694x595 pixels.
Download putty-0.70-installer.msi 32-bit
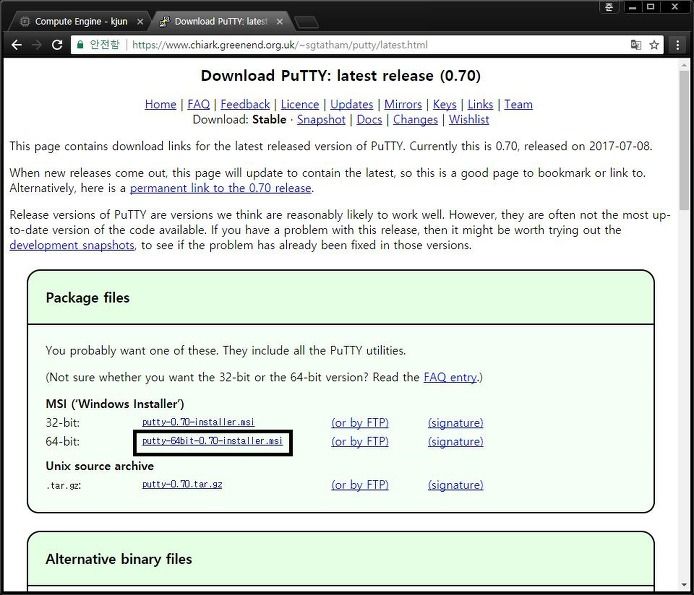pyautogui.click(x=198, y=422)
